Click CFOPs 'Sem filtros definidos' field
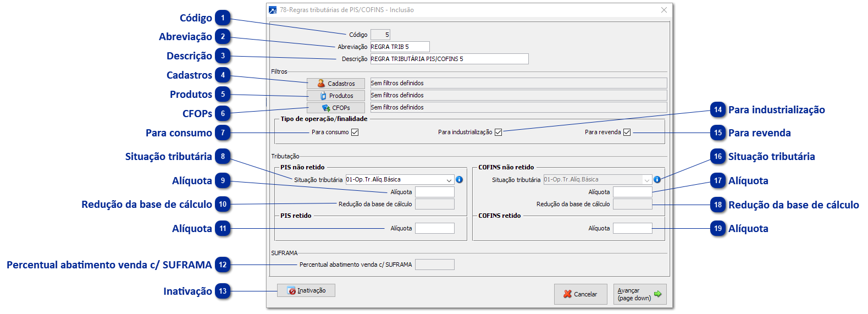Image resolution: width=868 pixels, height=314 pixels. 519,107
